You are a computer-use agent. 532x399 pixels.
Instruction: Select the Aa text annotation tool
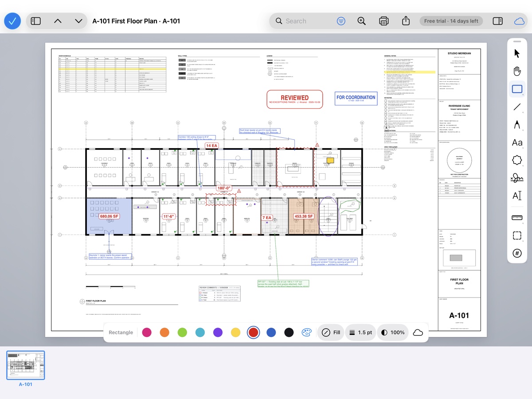pos(517,142)
